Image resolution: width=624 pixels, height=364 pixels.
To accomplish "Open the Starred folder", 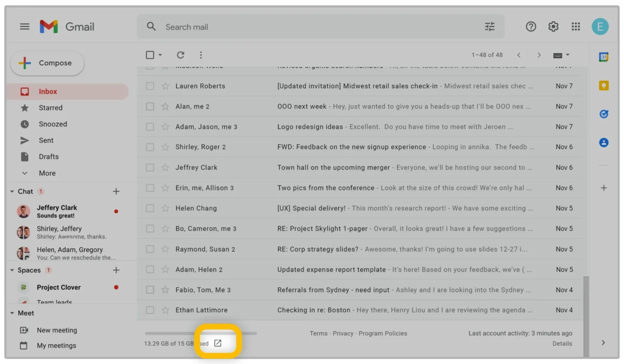I will (x=50, y=107).
